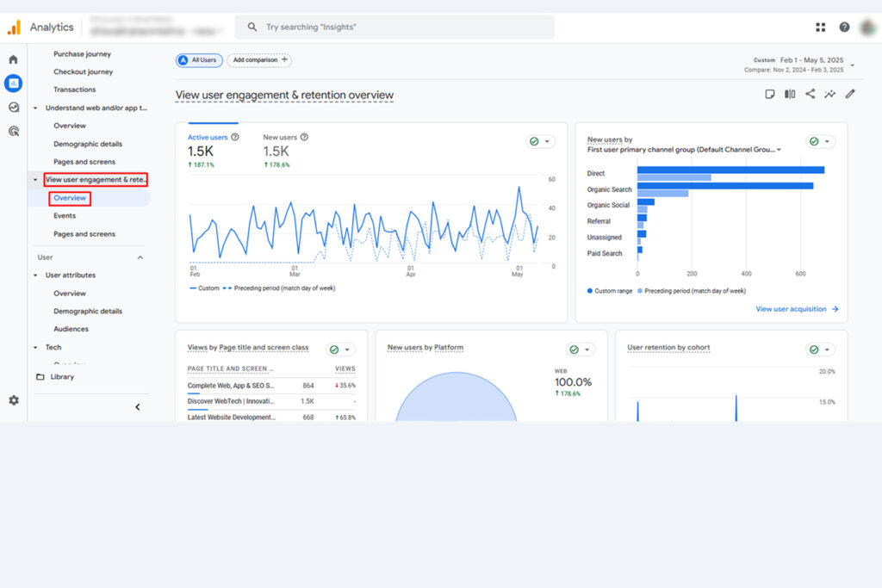This screenshot has height=588, width=882.
Task: Collapse Understand web and/or app topic
Action: (x=35, y=108)
